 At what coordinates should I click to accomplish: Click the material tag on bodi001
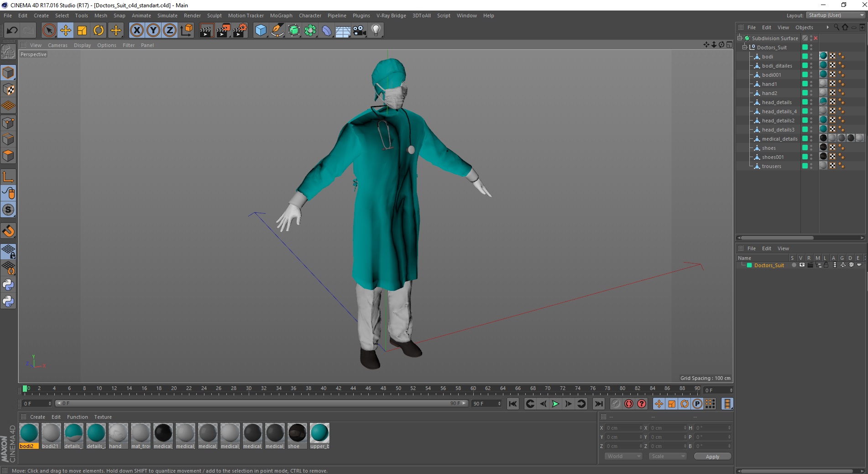823,74
